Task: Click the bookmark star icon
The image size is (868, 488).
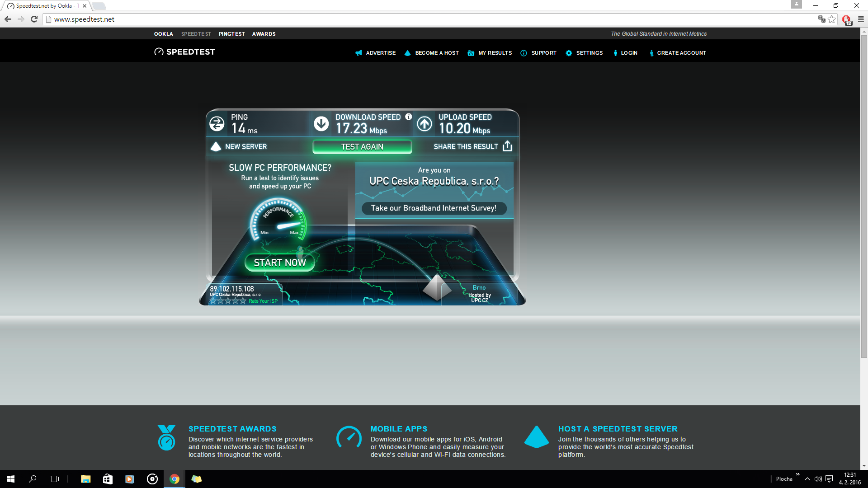Action: [832, 19]
